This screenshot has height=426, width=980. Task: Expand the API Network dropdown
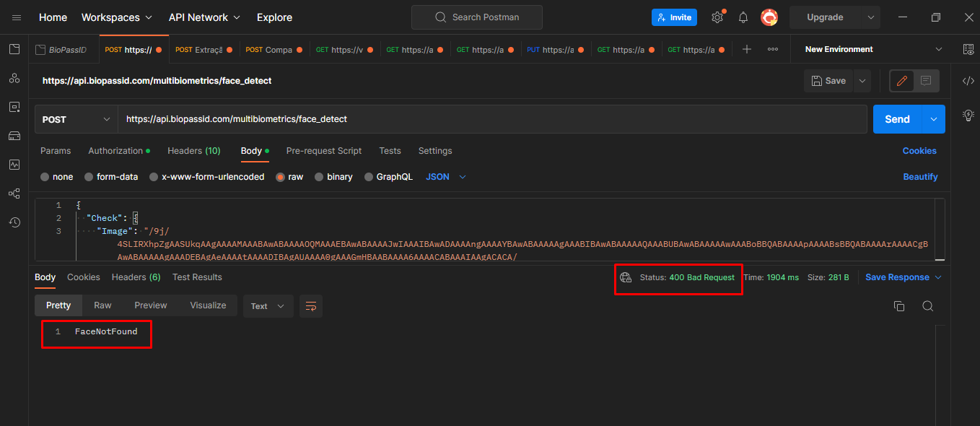pyautogui.click(x=205, y=17)
